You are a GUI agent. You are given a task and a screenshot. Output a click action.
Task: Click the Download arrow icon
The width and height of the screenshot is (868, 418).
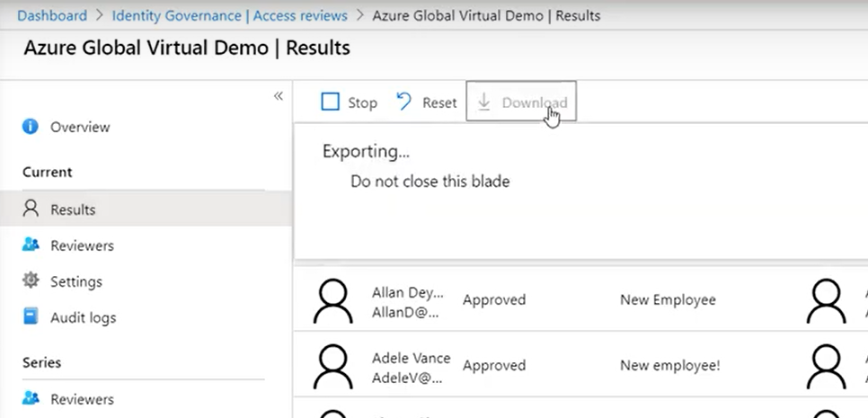[484, 102]
